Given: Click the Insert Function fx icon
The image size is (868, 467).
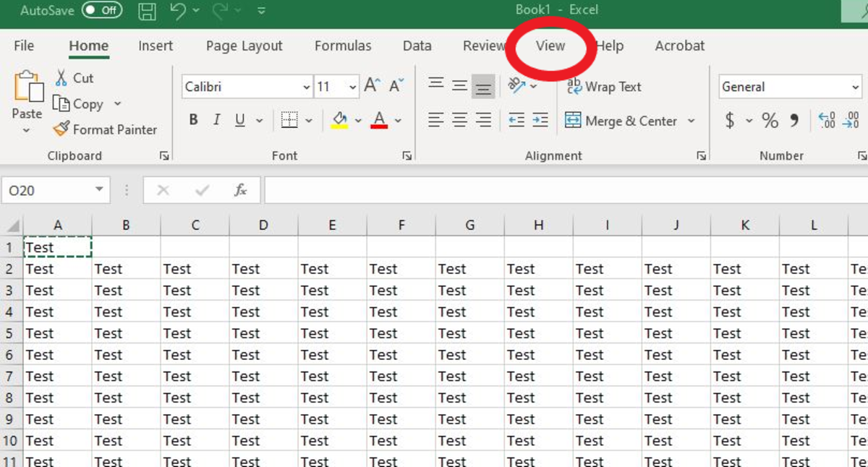Looking at the screenshot, I should (240, 191).
